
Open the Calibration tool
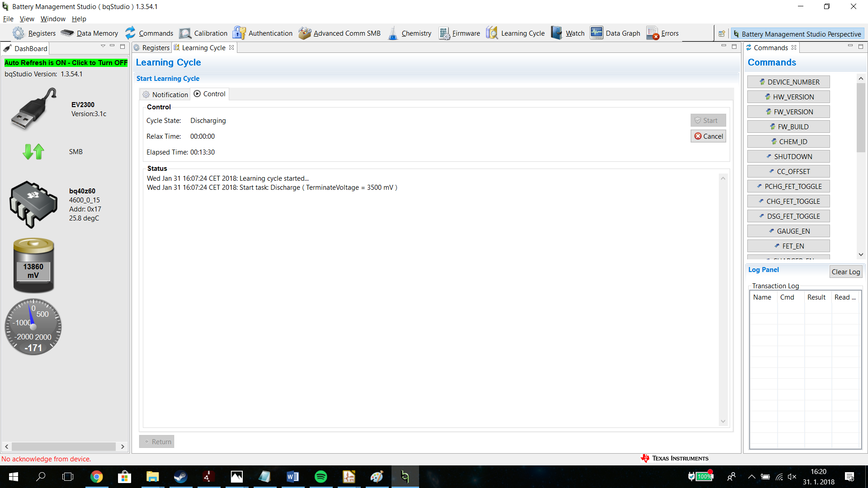tap(203, 33)
